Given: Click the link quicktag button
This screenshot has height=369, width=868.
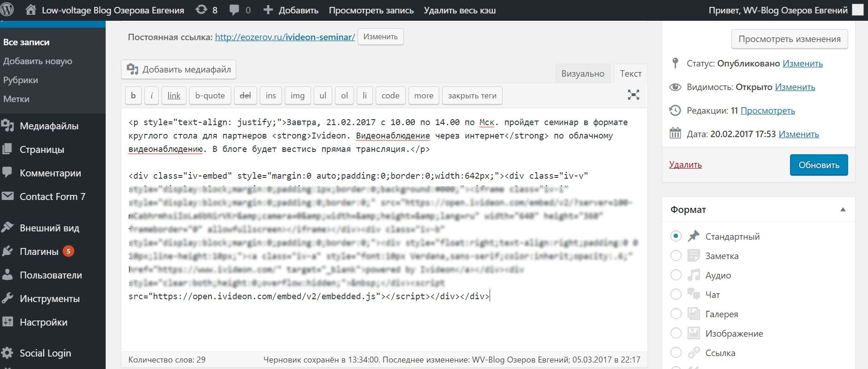Looking at the screenshot, I should pyautogui.click(x=174, y=95).
